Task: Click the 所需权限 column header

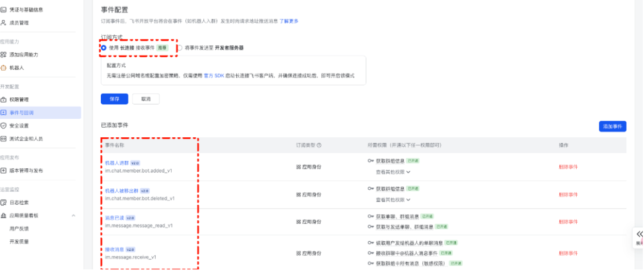Action: (404, 145)
